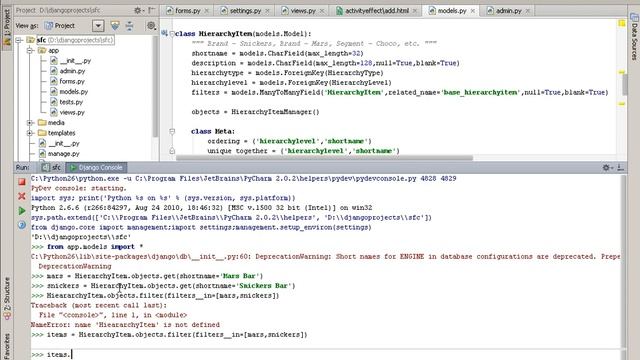Close the views.py editor tab
The width and height of the screenshot is (640, 360).
click(322, 11)
